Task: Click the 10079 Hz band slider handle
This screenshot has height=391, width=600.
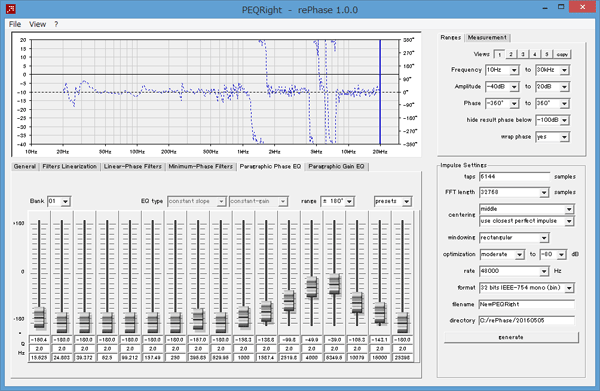Action: (x=357, y=303)
